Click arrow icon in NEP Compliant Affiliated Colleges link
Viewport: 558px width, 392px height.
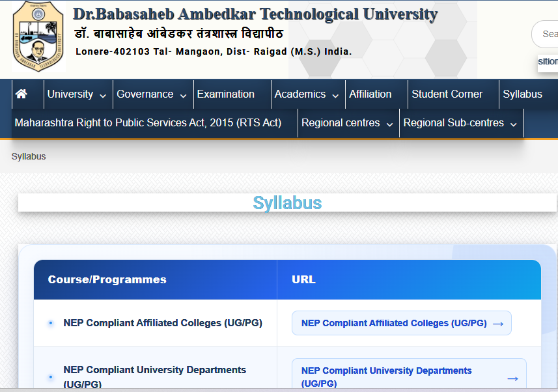click(x=498, y=324)
